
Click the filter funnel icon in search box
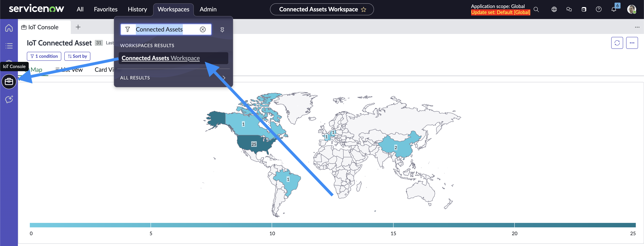(x=127, y=29)
